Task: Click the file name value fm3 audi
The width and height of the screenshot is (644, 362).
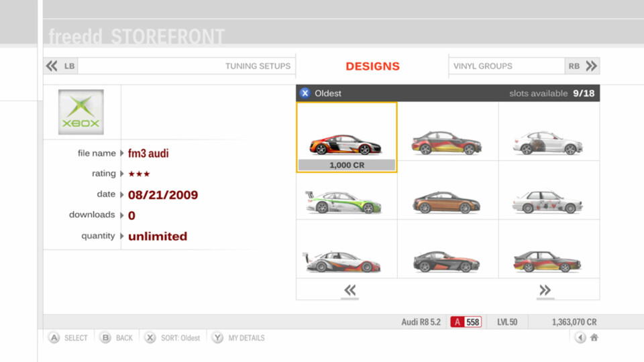Action: click(x=148, y=154)
